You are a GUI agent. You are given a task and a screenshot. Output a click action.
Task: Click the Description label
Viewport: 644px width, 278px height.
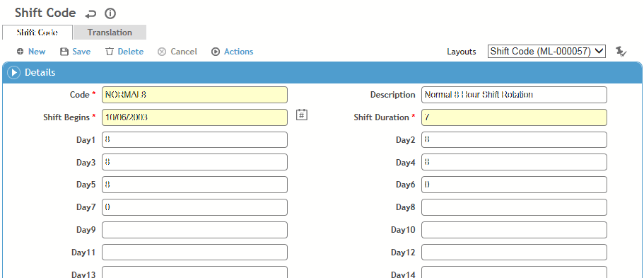point(392,95)
